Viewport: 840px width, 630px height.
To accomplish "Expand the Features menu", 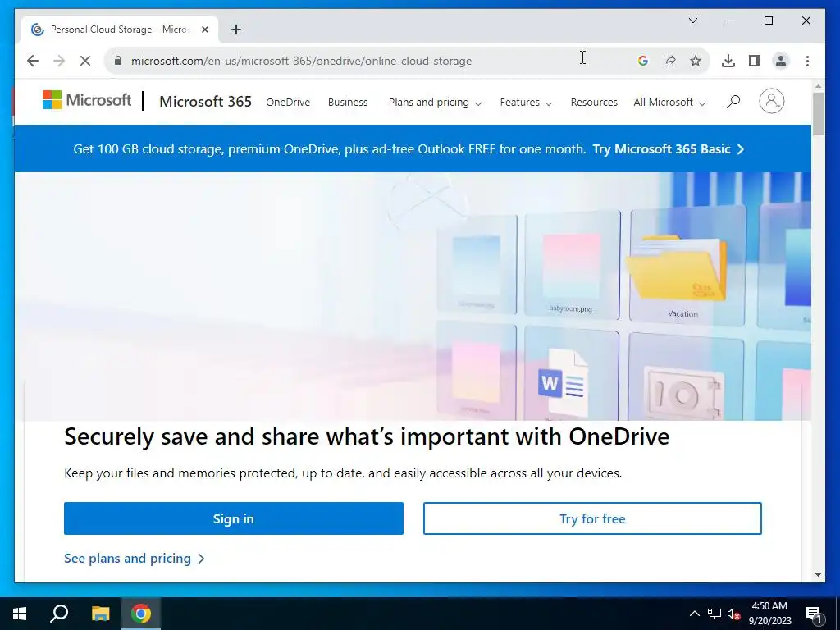I will (526, 103).
